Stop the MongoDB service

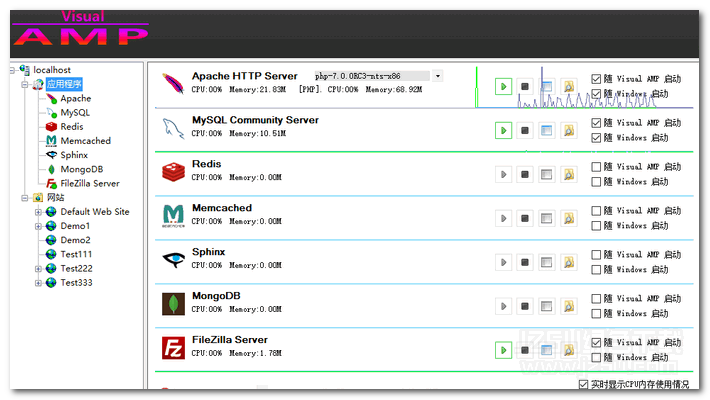coord(525,306)
